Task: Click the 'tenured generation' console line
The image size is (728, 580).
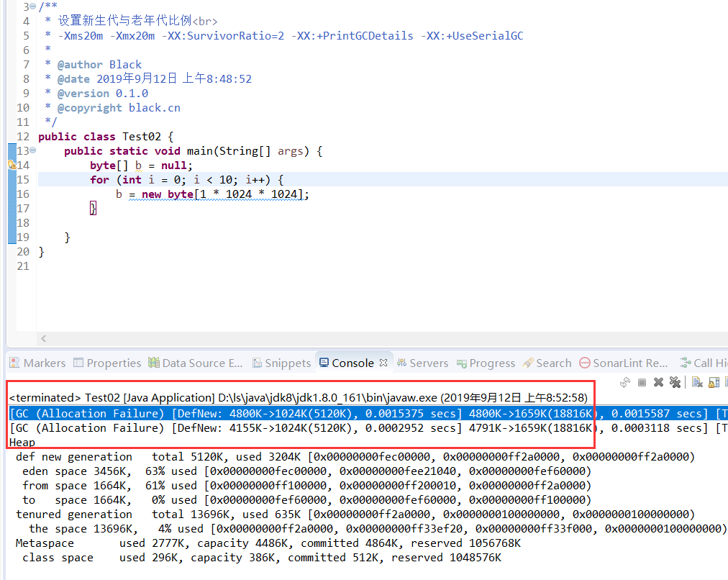Action: pos(355,514)
